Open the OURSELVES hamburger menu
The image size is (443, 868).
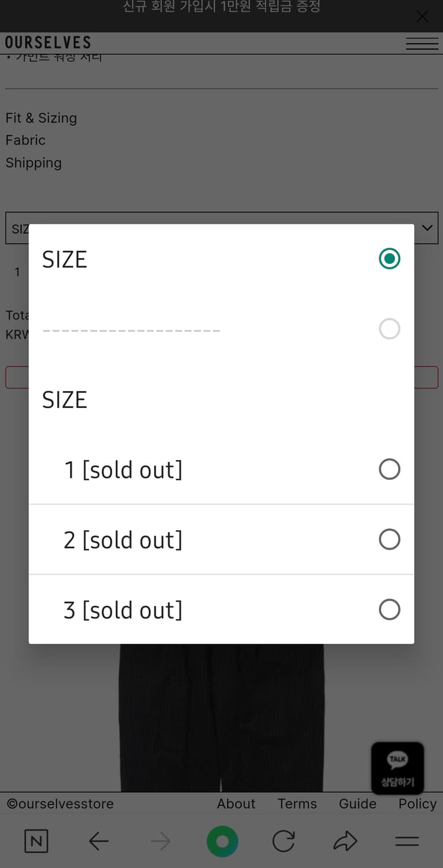coord(422,44)
